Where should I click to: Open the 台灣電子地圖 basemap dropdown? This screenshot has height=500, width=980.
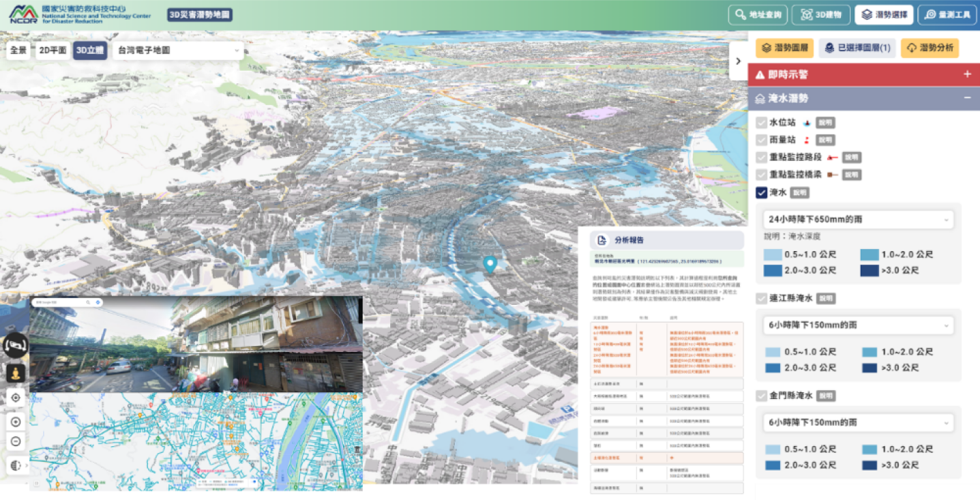177,50
